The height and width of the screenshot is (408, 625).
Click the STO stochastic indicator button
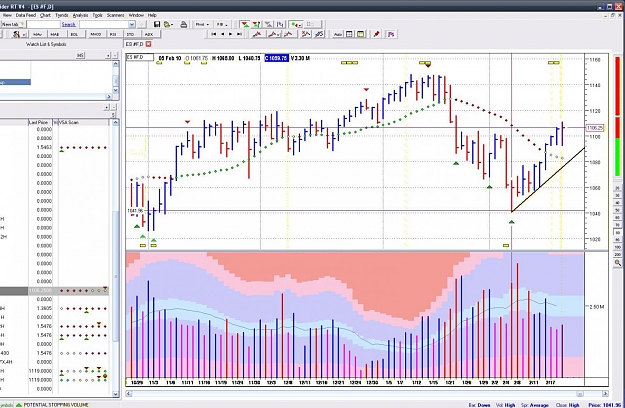click(130, 35)
